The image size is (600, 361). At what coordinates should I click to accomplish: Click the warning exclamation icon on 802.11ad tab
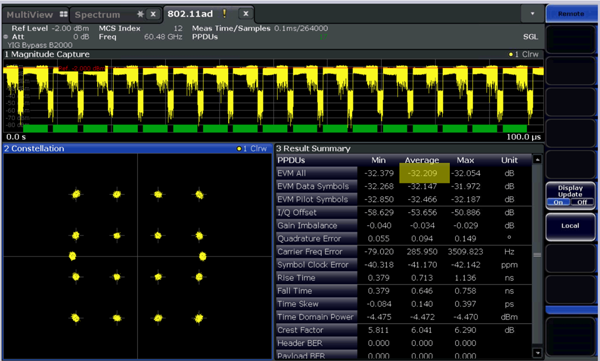pos(224,14)
